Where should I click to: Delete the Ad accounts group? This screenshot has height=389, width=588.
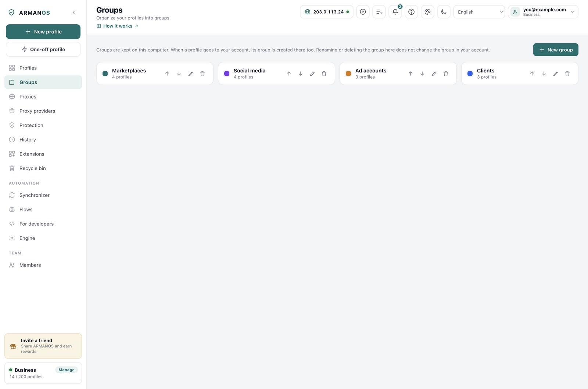tap(446, 74)
